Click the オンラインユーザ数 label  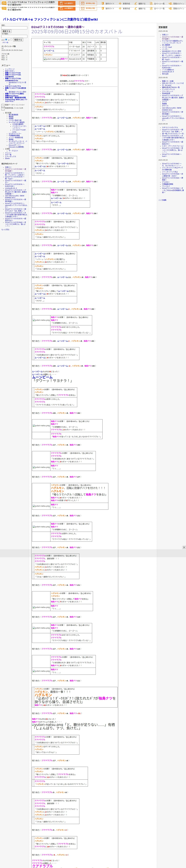8,46
